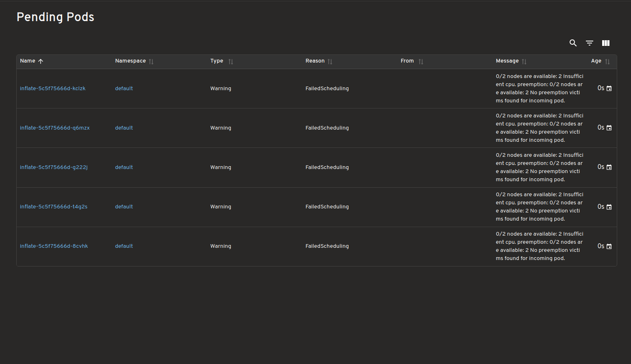This screenshot has width=631, height=364.
Task: Open the Age column sort control
Action: (x=607, y=61)
